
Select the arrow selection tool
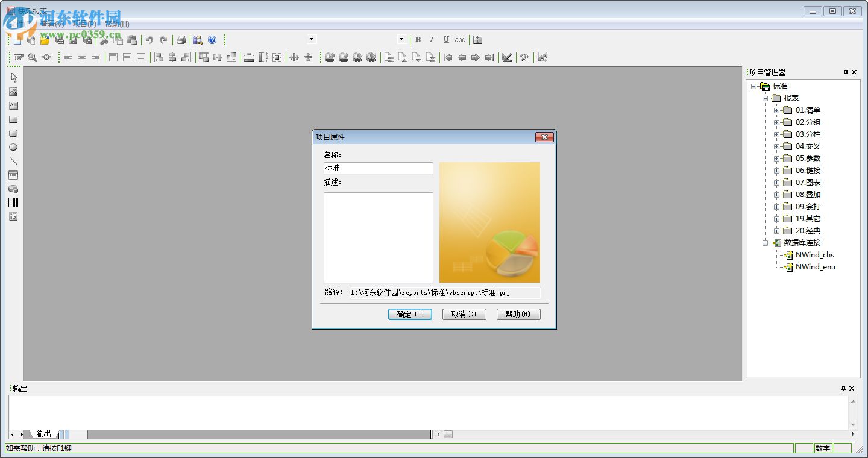click(13, 77)
